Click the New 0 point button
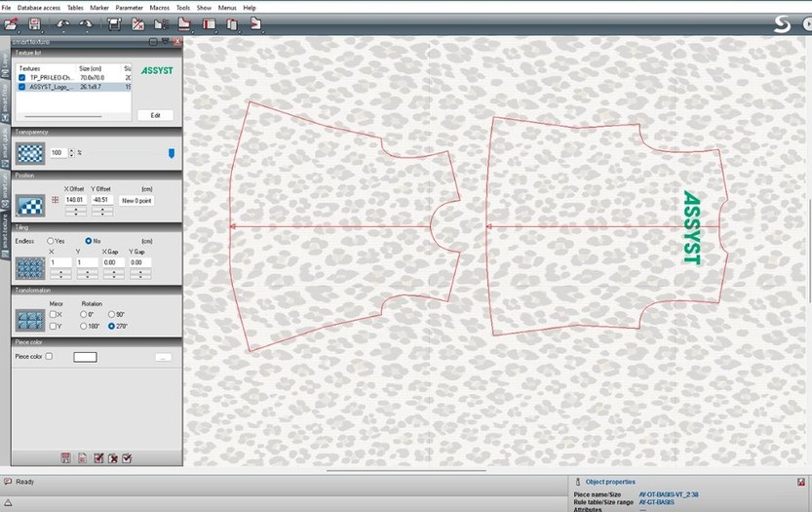The height and width of the screenshot is (512, 812). [136, 201]
